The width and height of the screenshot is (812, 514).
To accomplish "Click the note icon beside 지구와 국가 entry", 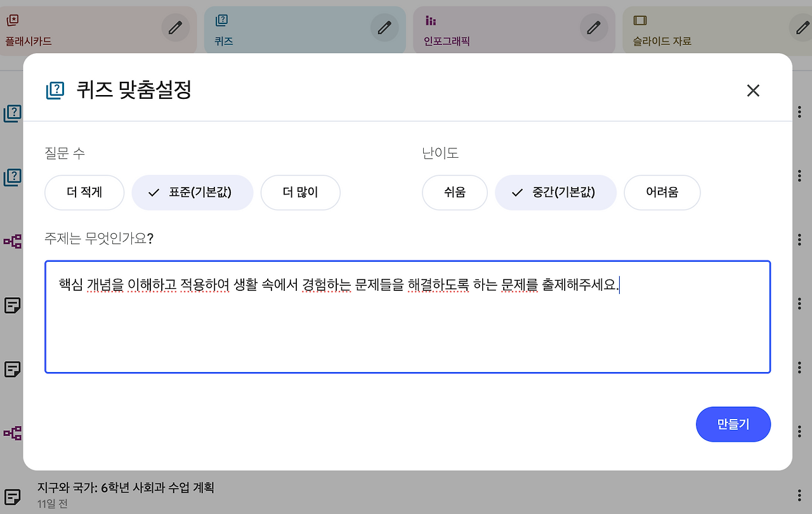I will pos(12,496).
